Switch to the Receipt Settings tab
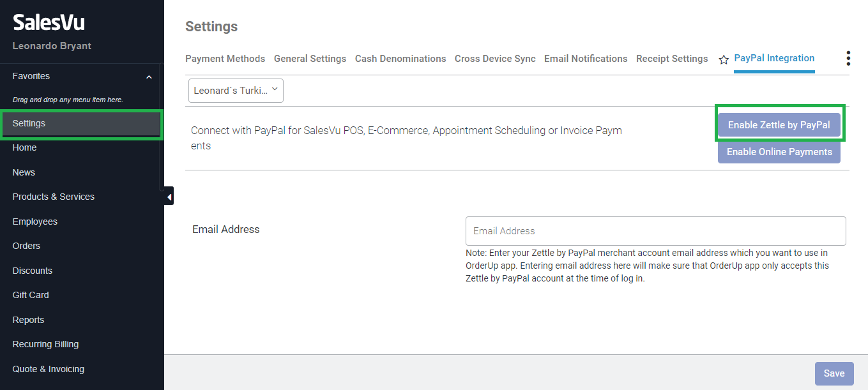This screenshot has height=390, width=868. (x=672, y=59)
